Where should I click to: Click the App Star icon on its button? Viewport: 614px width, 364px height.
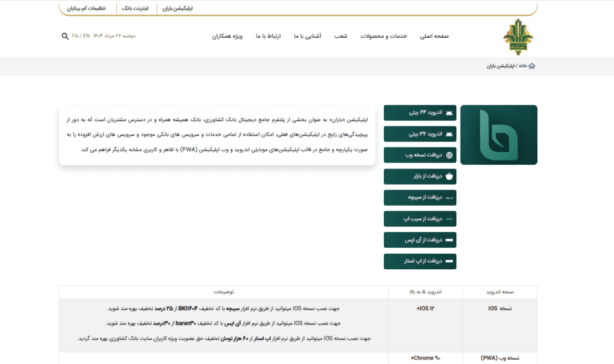tap(449, 261)
